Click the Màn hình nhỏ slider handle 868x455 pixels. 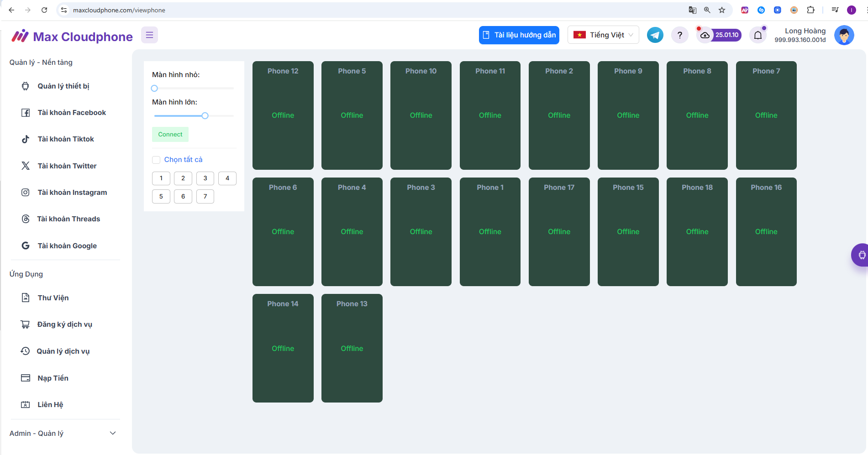coord(154,89)
